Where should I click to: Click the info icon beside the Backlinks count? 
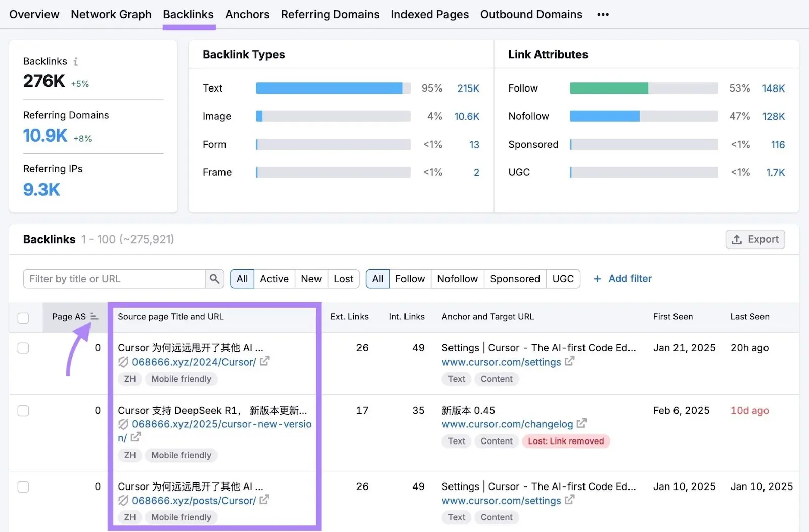pyautogui.click(x=76, y=61)
